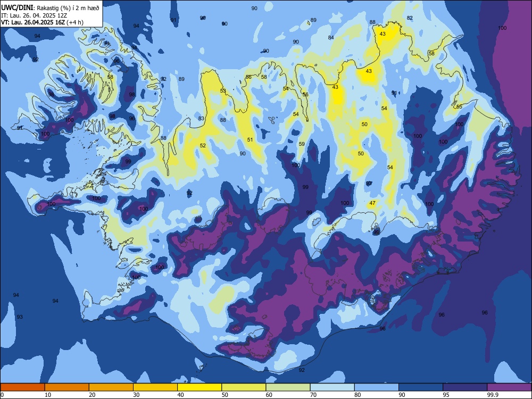Click the legend tick label '10'

coord(48,395)
